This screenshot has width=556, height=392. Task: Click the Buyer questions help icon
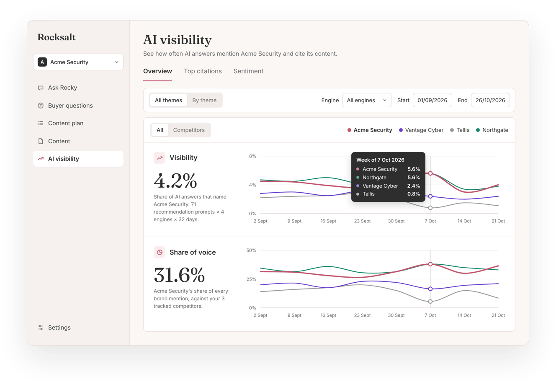(41, 106)
